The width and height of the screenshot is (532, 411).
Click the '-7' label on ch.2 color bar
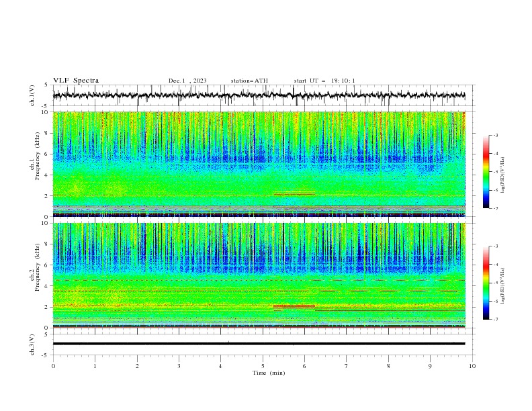[x=495, y=319]
